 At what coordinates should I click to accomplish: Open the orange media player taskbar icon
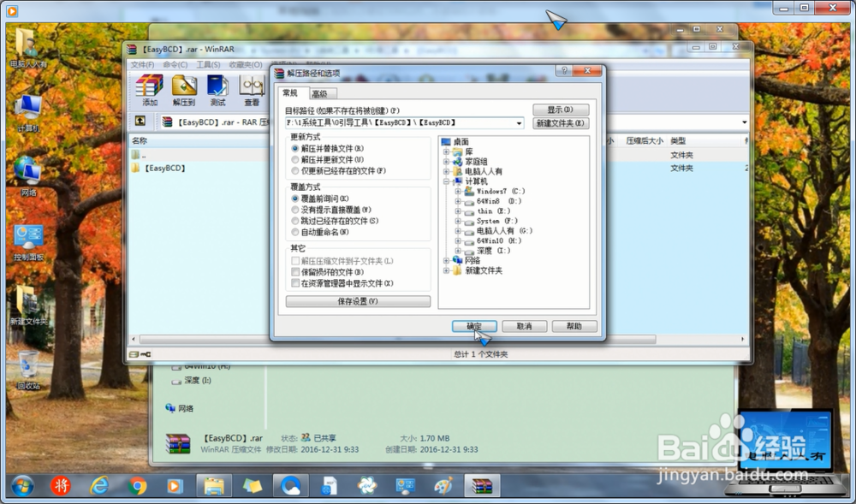tap(175, 485)
